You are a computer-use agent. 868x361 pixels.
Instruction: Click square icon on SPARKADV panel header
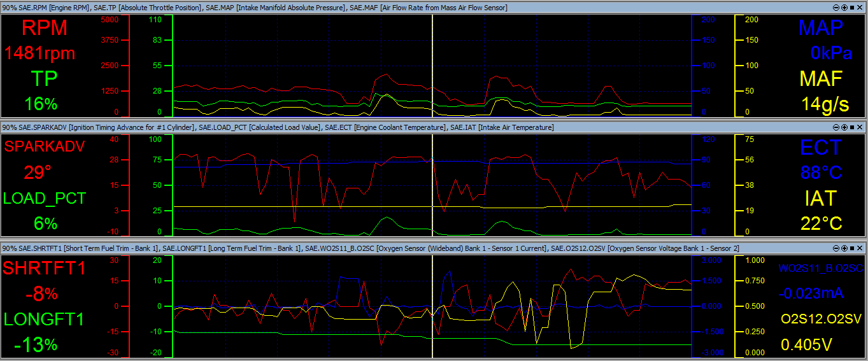click(853, 127)
